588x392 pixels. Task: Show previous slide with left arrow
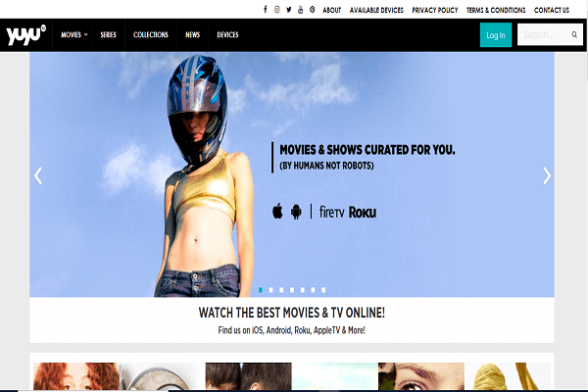click(x=38, y=175)
